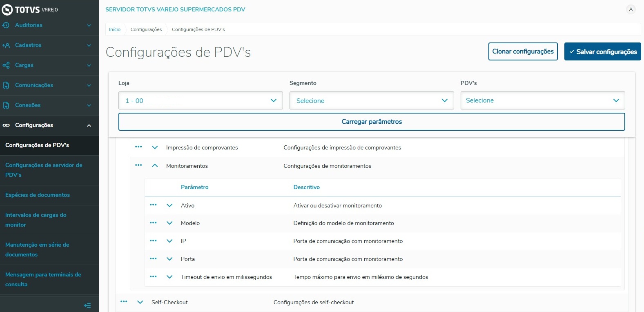Screen dimensions: 644x312
Task: Open options dots for Ativo parameter
Action: point(153,205)
